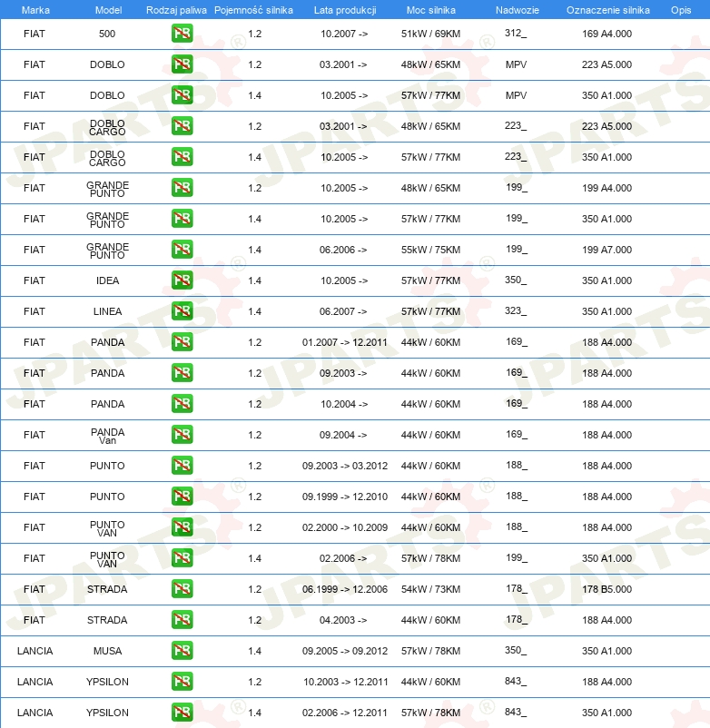Click engine code '169 A4.000'
710x728 pixels.
(606, 34)
